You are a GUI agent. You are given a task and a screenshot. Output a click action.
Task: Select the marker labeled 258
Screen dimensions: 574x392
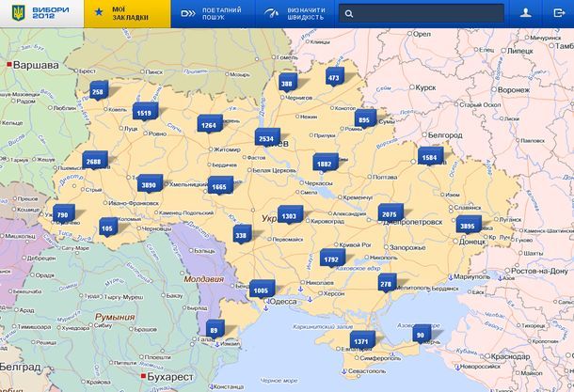pyautogui.click(x=98, y=91)
